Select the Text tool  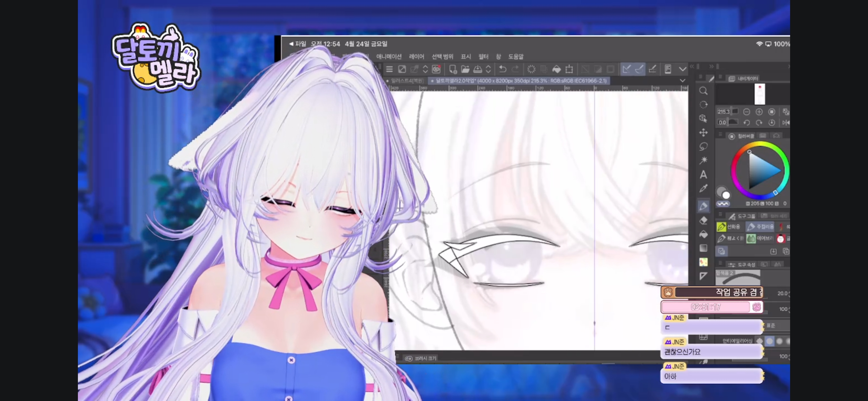click(x=703, y=174)
